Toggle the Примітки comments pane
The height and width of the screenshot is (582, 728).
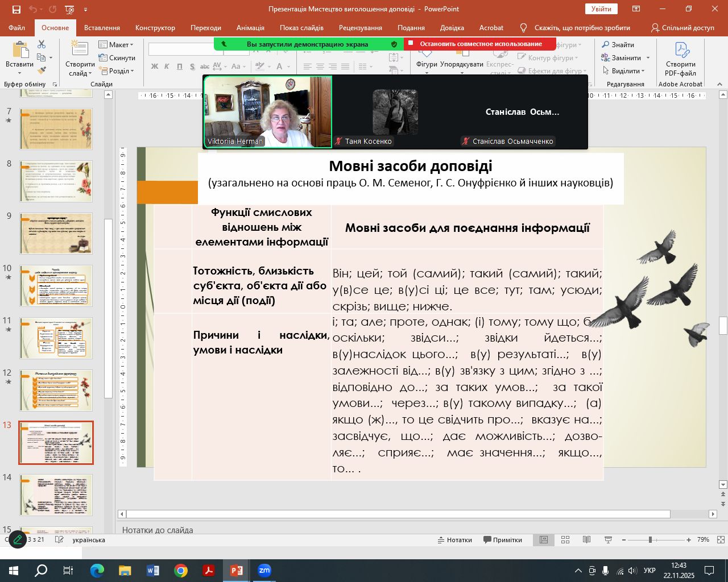[502, 540]
